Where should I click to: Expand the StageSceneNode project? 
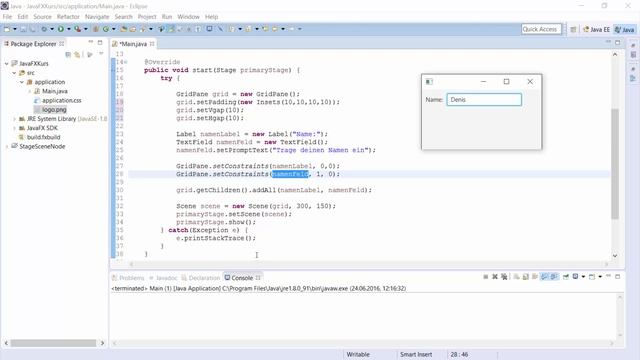pos(7,146)
